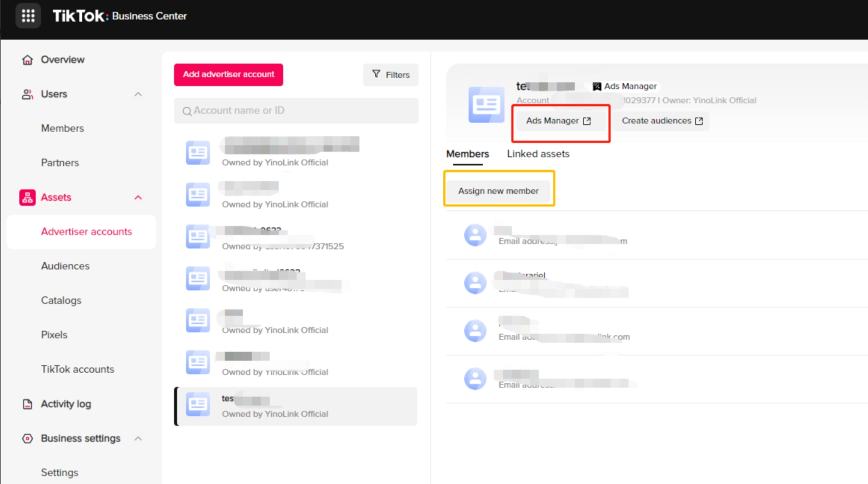The height and width of the screenshot is (484, 868).
Task: Click the funnel icon in Filters
Action: 376,74
